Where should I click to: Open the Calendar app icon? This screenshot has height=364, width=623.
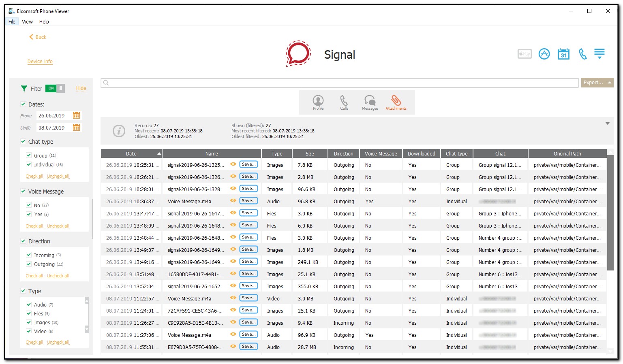(x=563, y=54)
